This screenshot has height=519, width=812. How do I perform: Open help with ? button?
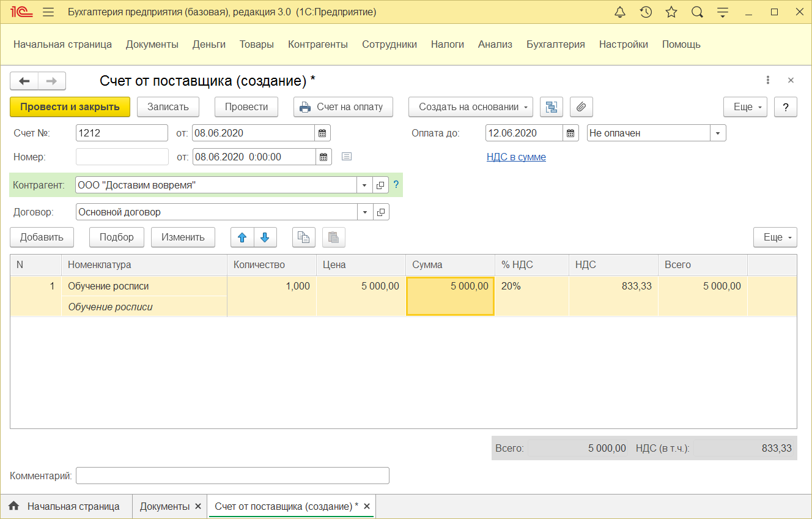pos(786,106)
